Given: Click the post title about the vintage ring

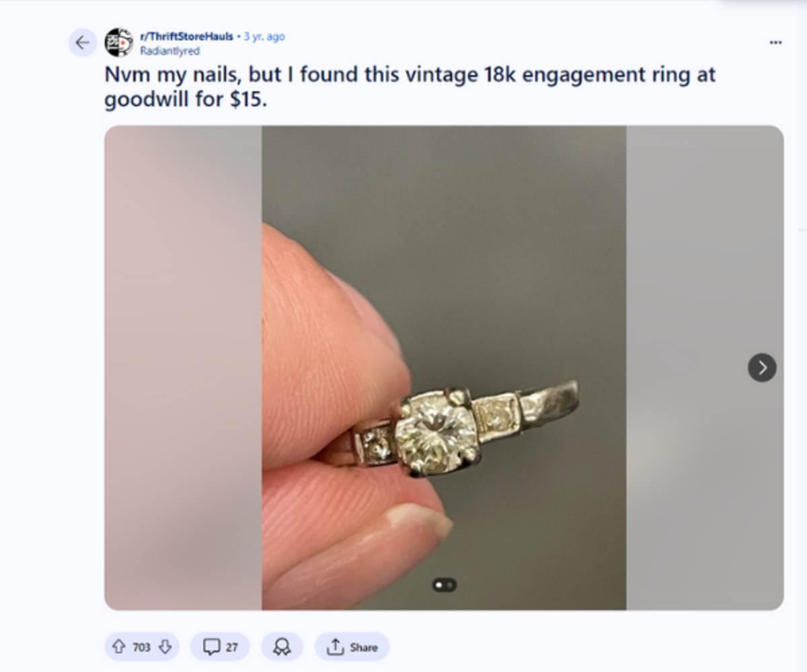Looking at the screenshot, I should coord(410,86).
